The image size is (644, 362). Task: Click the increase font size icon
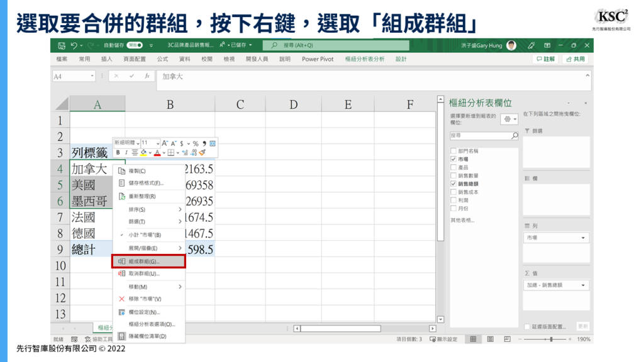point(165,143)
